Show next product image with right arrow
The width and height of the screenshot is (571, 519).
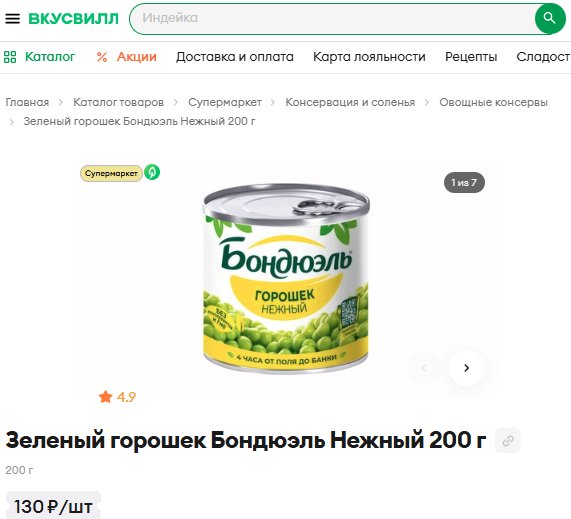466,368
